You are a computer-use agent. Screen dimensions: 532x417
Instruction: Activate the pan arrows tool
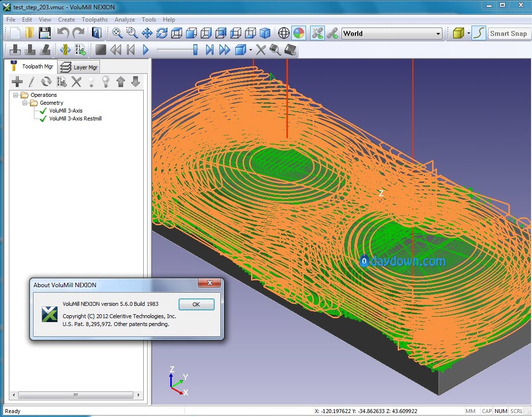pyautogui.click(x=147, y=33)
